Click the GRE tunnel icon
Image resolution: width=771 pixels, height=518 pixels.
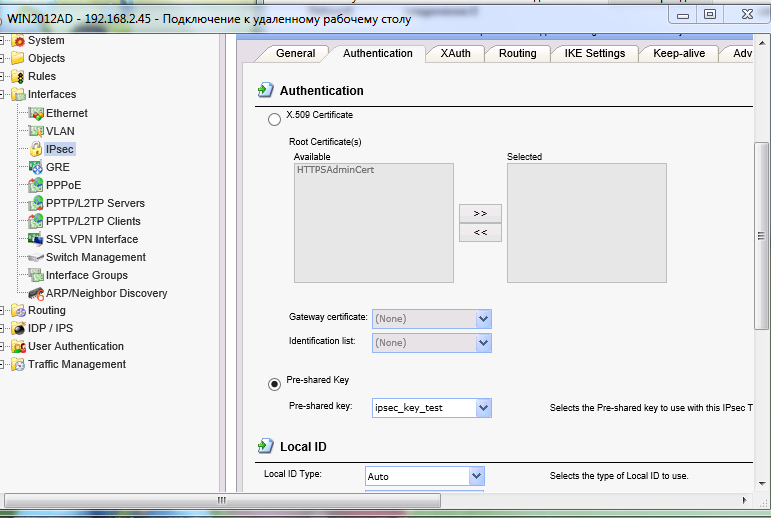tap(36, 167)
